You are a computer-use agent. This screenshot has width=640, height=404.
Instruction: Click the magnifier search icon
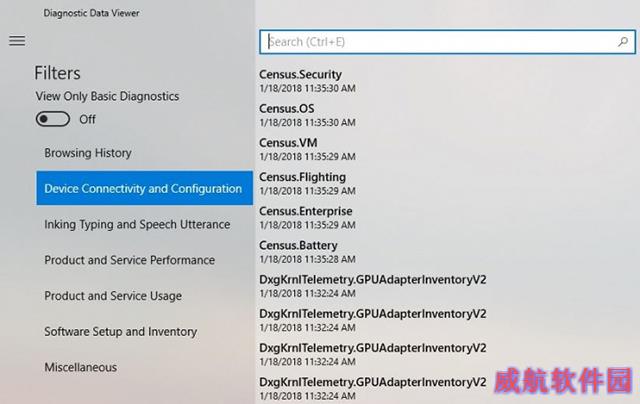pos(623,42)
